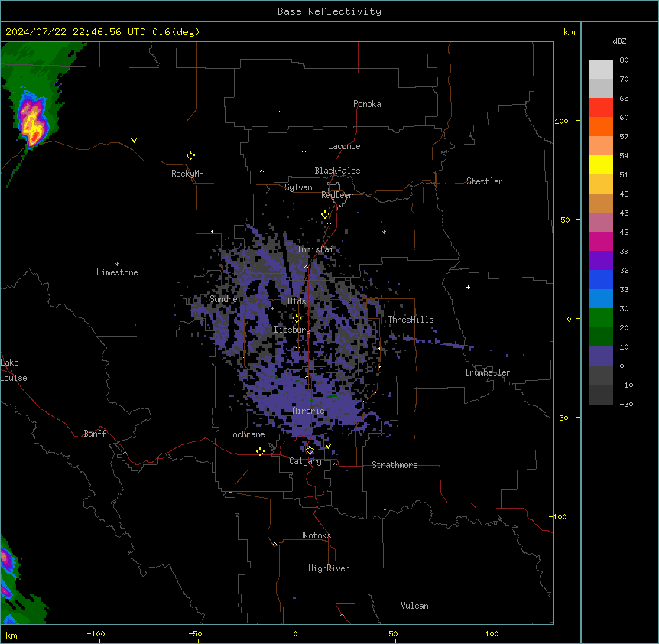Click the Stettler city label
The height and width of the screenshot is (644, 659).
[x=484, y=181]
